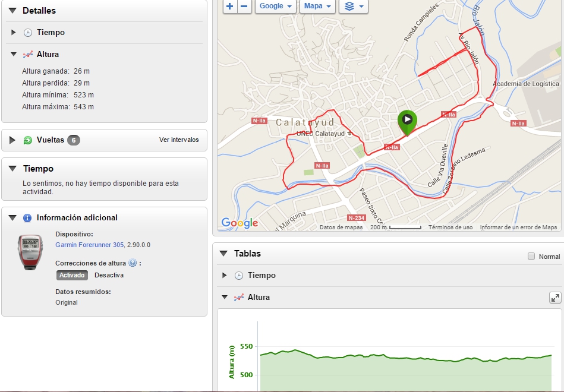Screen dimensions: 564x392
Task: Expand the Altura chart to fullscreen
Action: [x=554, y=298]
